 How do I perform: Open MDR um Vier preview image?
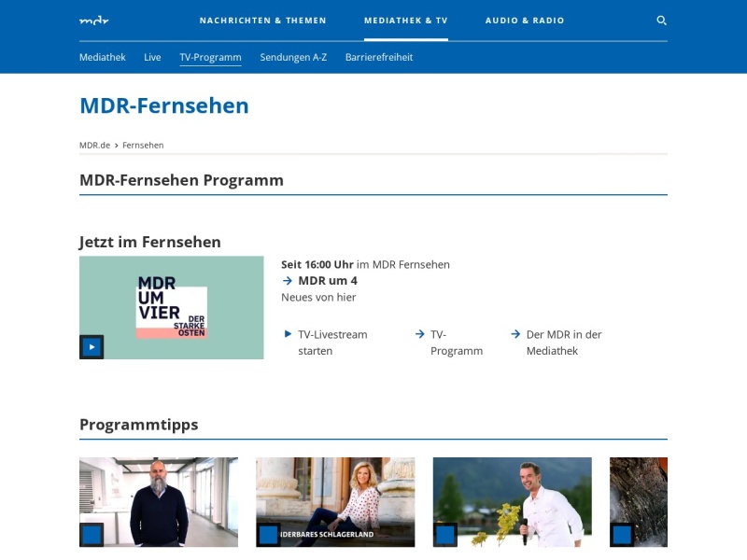pos(172,308)
